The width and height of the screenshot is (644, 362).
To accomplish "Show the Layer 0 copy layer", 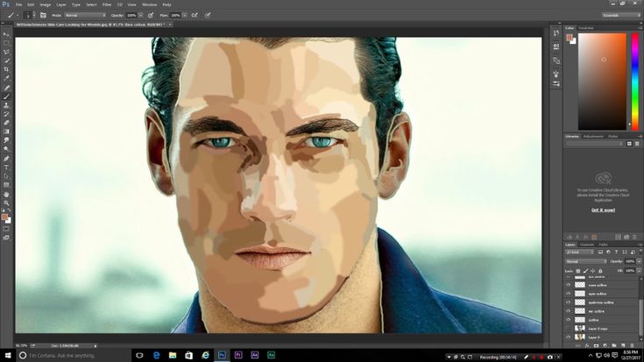I will (569, 329).
